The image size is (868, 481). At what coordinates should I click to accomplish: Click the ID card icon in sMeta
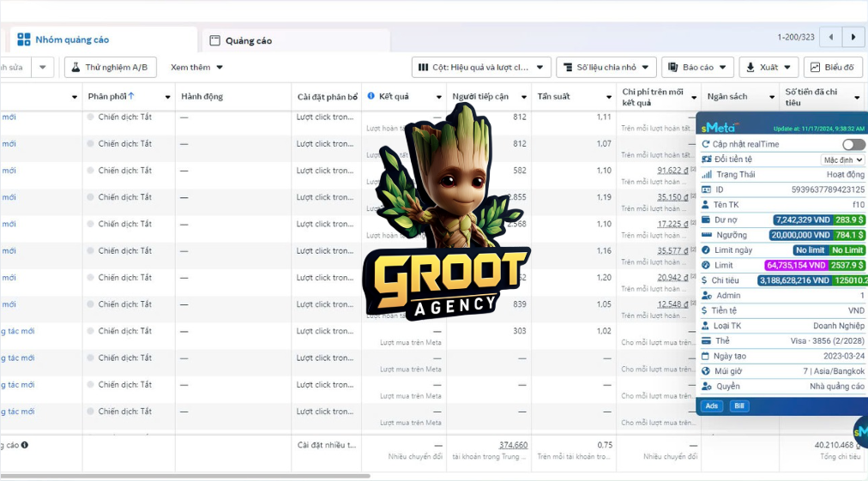tap(706, 189)
